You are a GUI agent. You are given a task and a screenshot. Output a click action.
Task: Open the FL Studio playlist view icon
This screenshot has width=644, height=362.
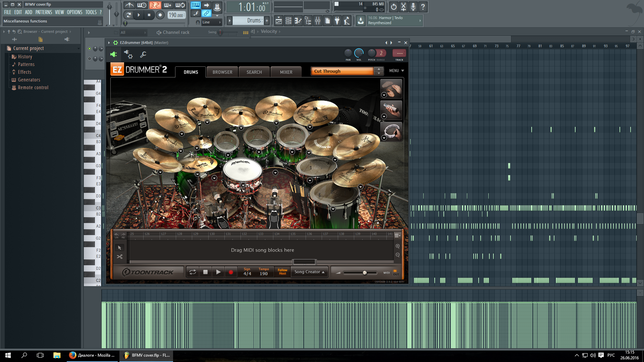279,21
